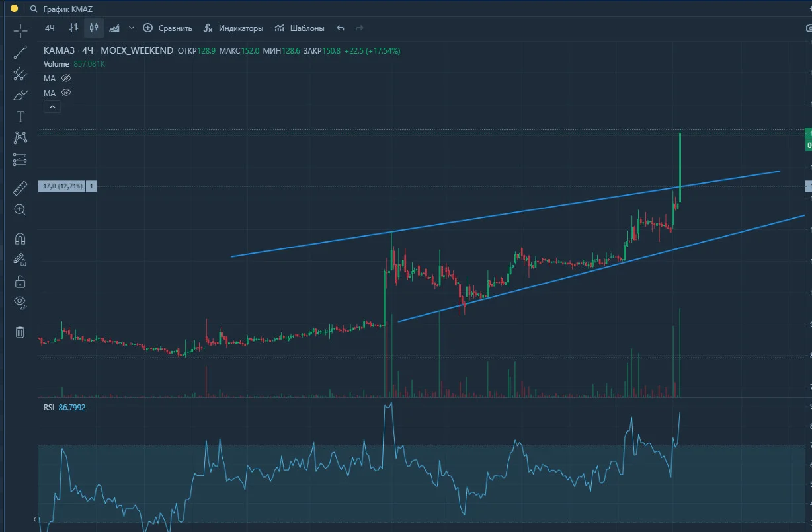
Task: Click the RSI indicator label
Action: tap(49, 408)
